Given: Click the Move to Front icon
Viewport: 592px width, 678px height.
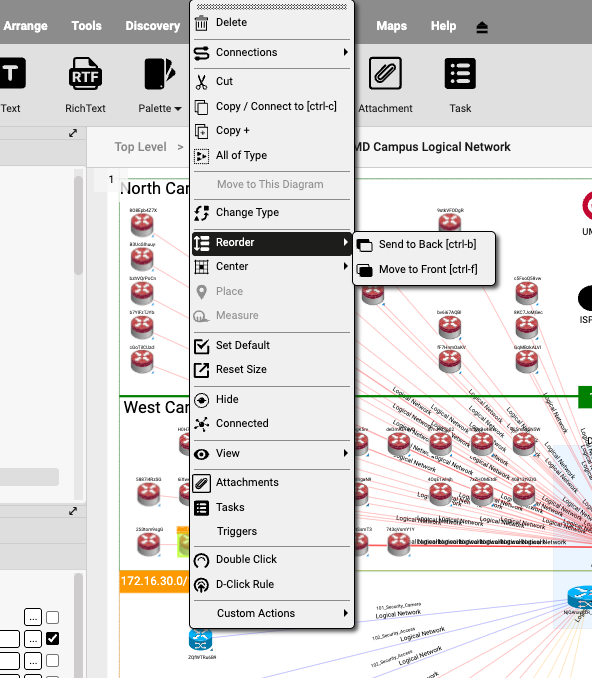Looking at the screenshot, I should (365, 270).
